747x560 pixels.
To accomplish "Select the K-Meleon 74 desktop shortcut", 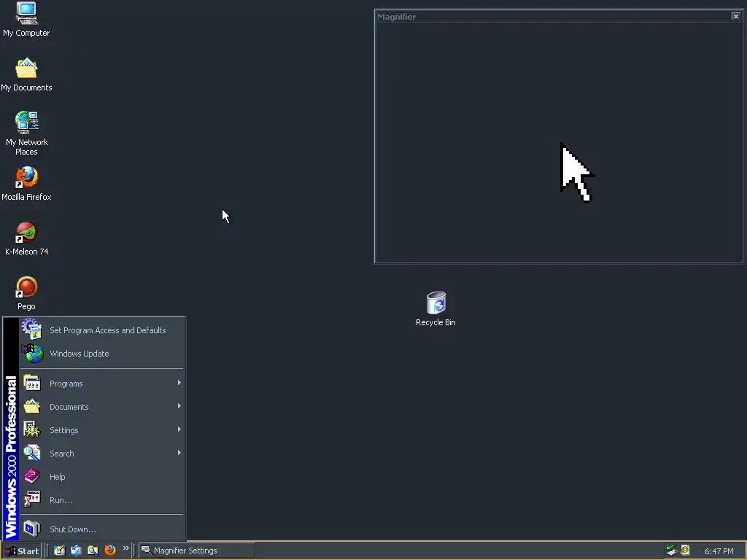I will 26,238.
